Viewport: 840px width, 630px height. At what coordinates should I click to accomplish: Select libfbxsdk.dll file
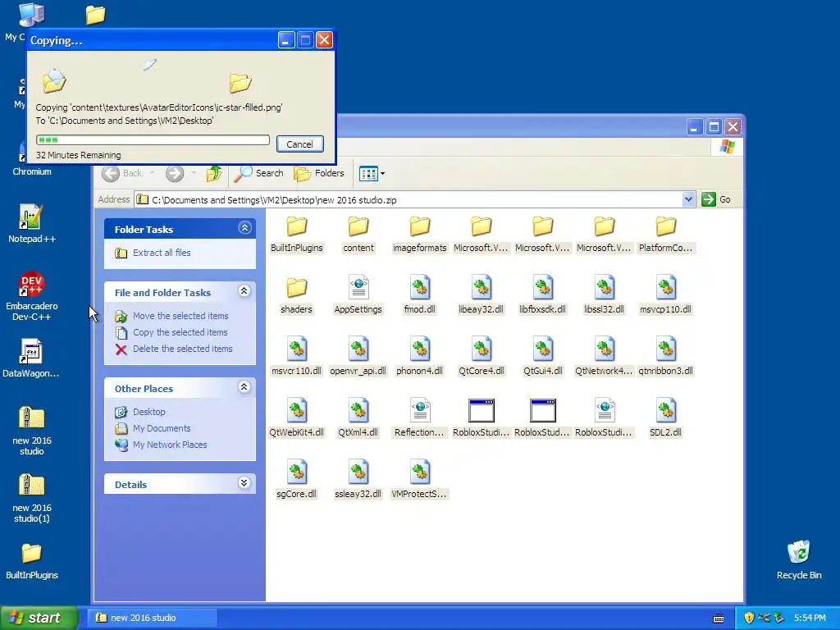point(543,295)
